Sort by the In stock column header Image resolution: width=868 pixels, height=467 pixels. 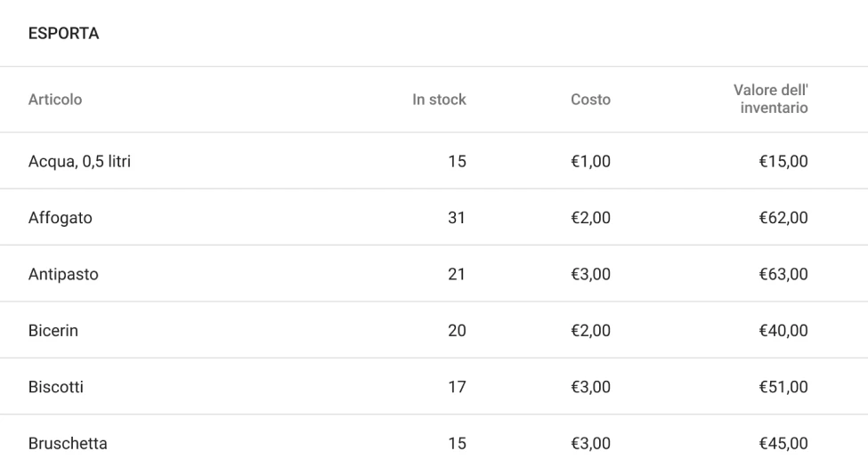pos(439,100)
